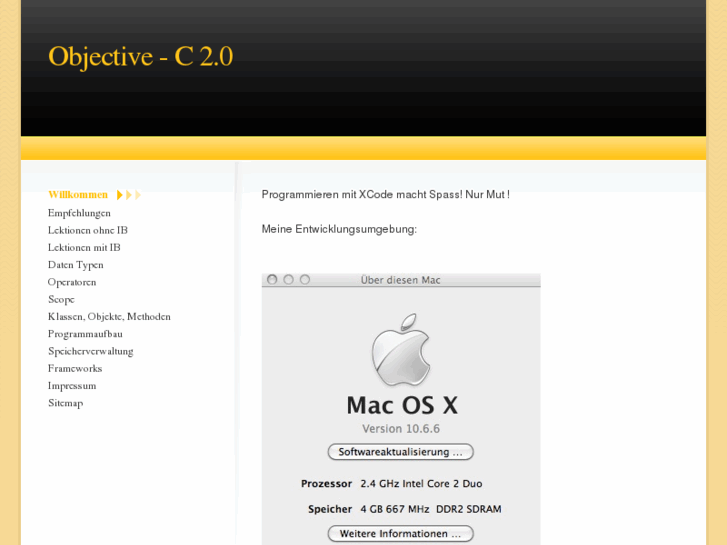The height and width of the screenshot is (545, 727).
Task: Open the Sitemap link
Action: pos(65,403)
